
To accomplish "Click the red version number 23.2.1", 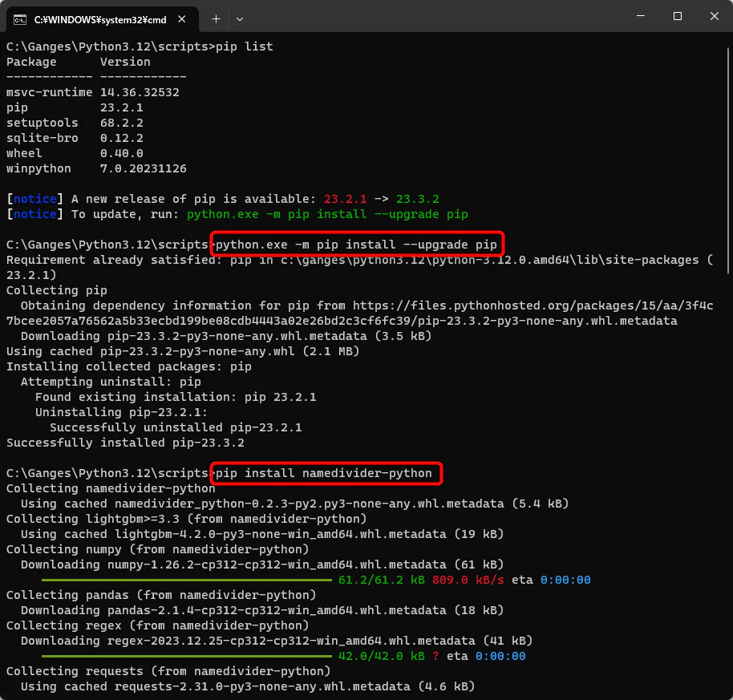I will click(346, 199).
